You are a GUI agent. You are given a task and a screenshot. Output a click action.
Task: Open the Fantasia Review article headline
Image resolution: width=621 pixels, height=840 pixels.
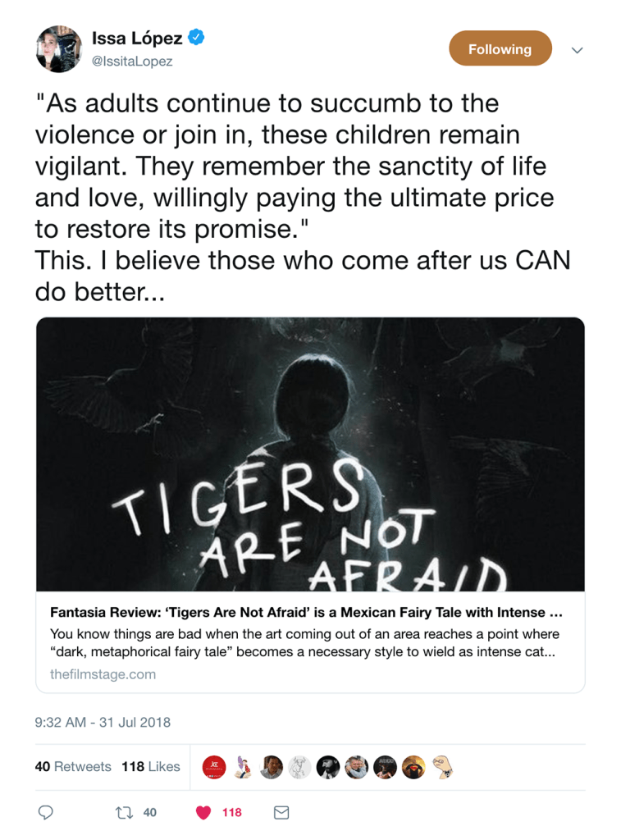[306, 612]
